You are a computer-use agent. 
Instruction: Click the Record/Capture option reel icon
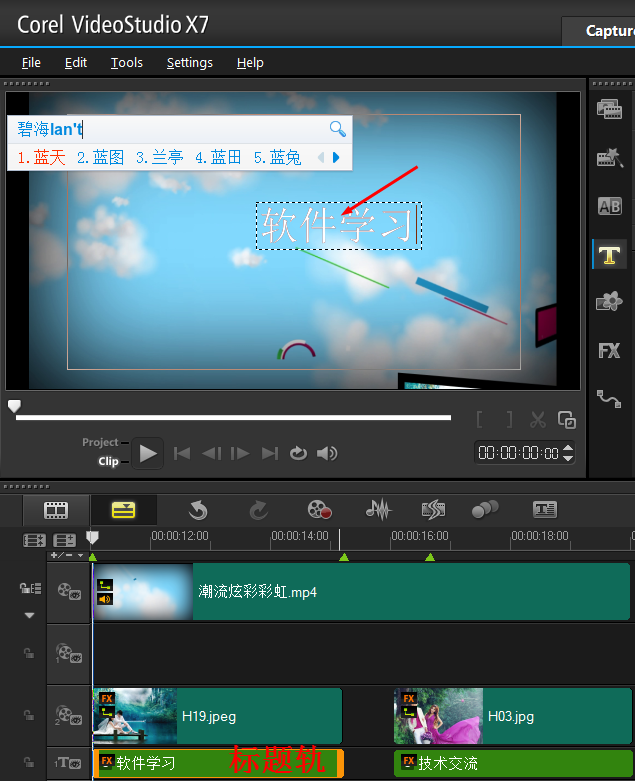319,510
